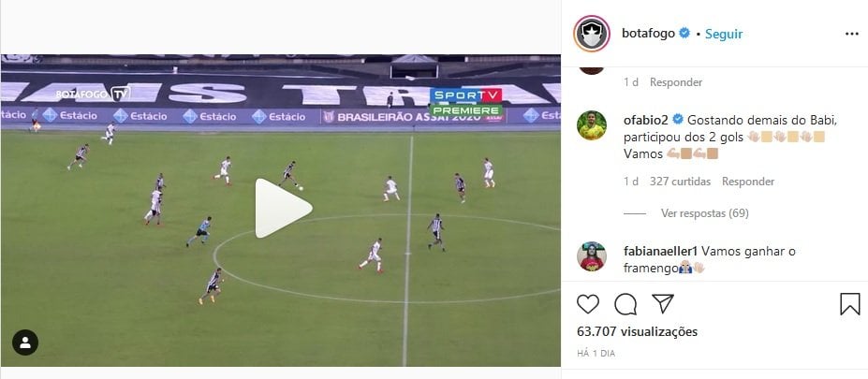The width and height of the screenshot is (868, 379).
Task: Open the fabianaeller1 username link
Action: [x=661, y=251]
